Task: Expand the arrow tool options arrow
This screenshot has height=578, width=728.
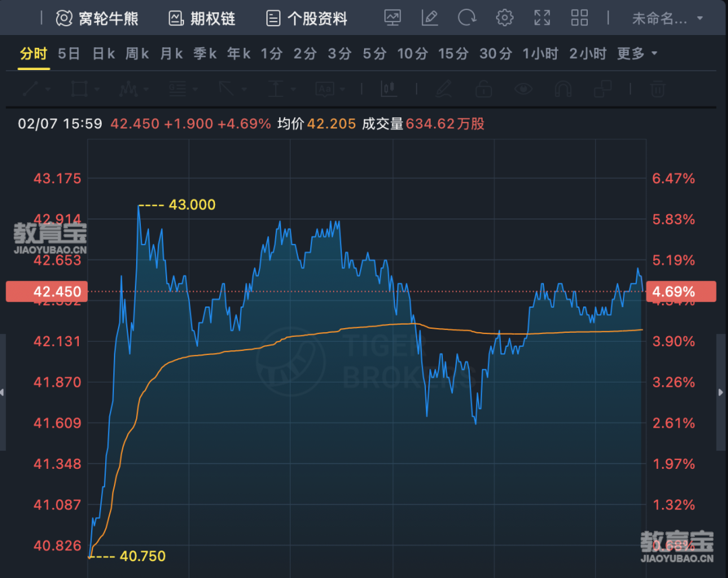Action: (244, 89)
